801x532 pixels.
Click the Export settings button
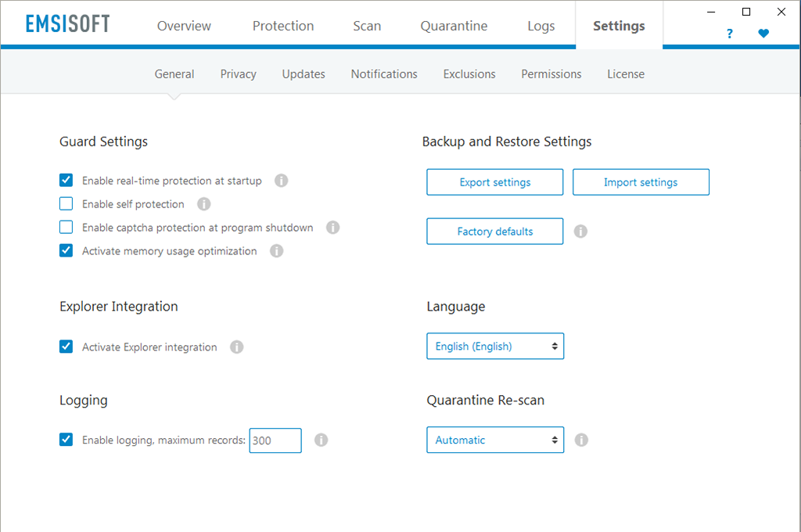[x=494, y=182]
